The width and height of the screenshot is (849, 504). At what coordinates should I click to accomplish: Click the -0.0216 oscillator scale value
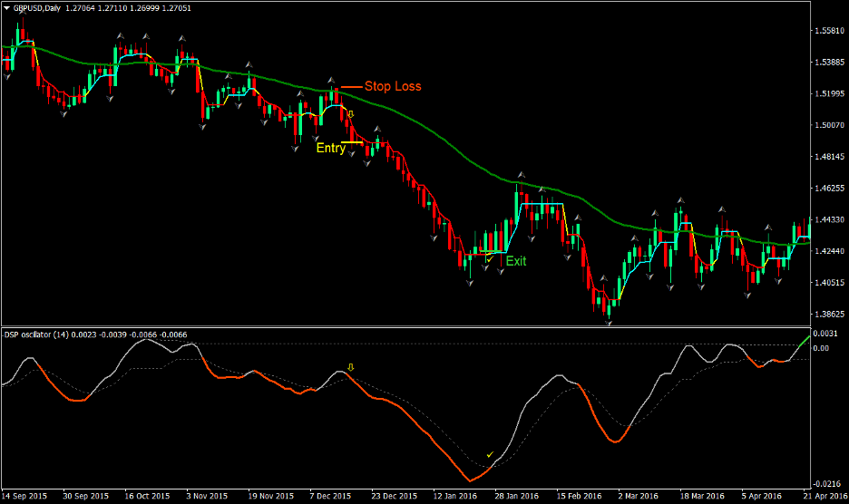[x=827, y=483]
